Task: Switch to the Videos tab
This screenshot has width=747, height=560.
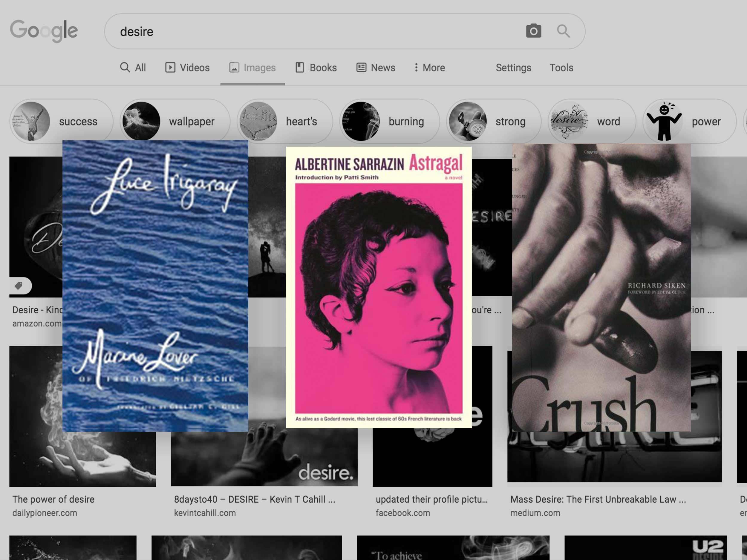Action: (187, 67)
